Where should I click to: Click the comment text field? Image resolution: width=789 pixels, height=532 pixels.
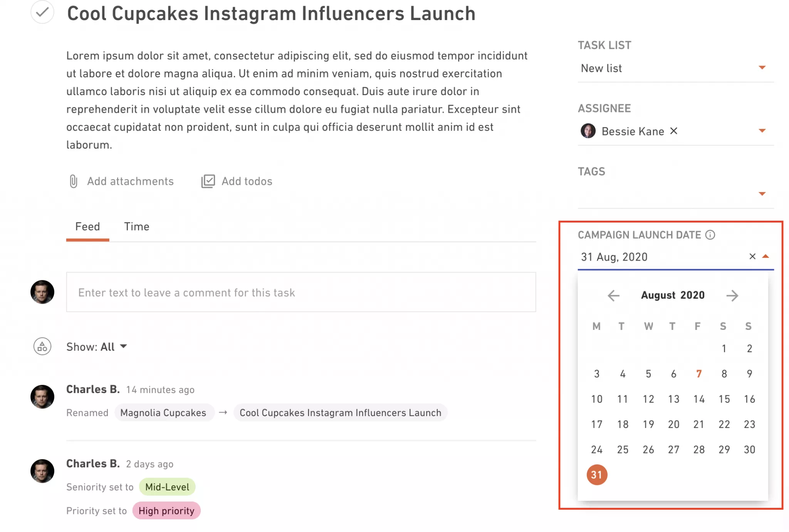coord(301,292)
